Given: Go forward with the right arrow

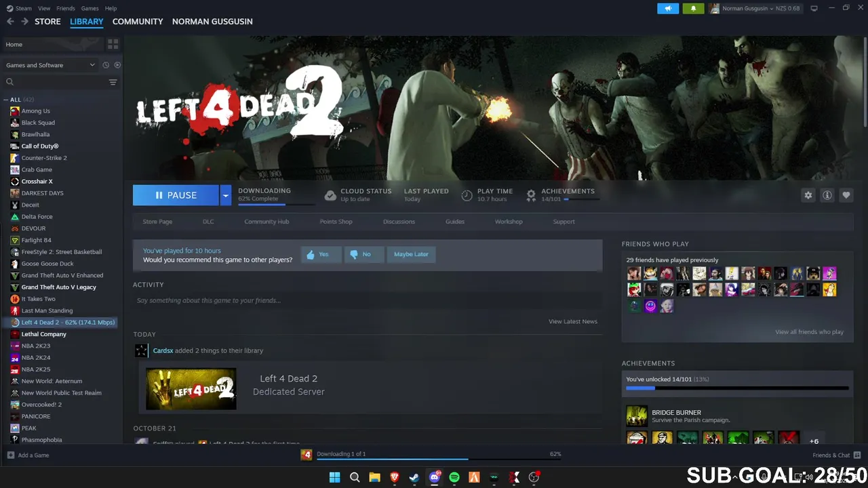Looking at the screenshot, I should (25, 22).
